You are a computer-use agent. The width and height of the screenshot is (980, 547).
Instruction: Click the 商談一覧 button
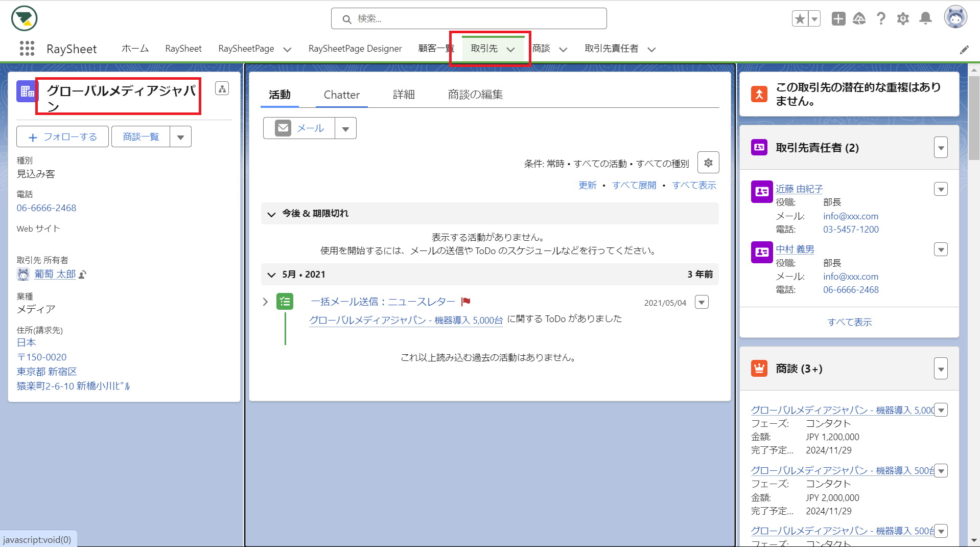click(141, 137)
